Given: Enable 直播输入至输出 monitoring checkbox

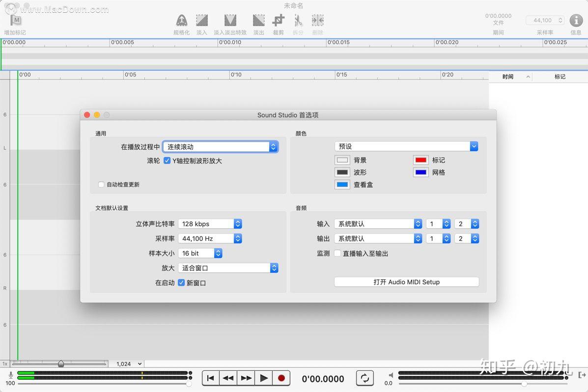Looking at the screenshot, I should (337, 254).
